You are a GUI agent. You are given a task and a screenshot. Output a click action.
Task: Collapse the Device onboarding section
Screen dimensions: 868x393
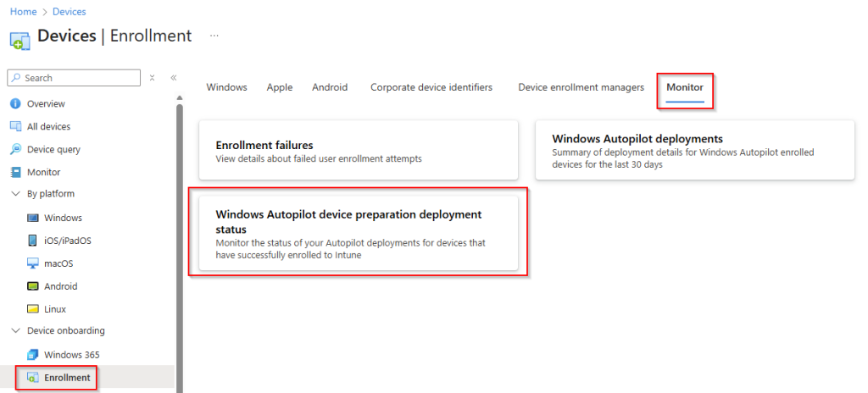[x=15, y=330]
